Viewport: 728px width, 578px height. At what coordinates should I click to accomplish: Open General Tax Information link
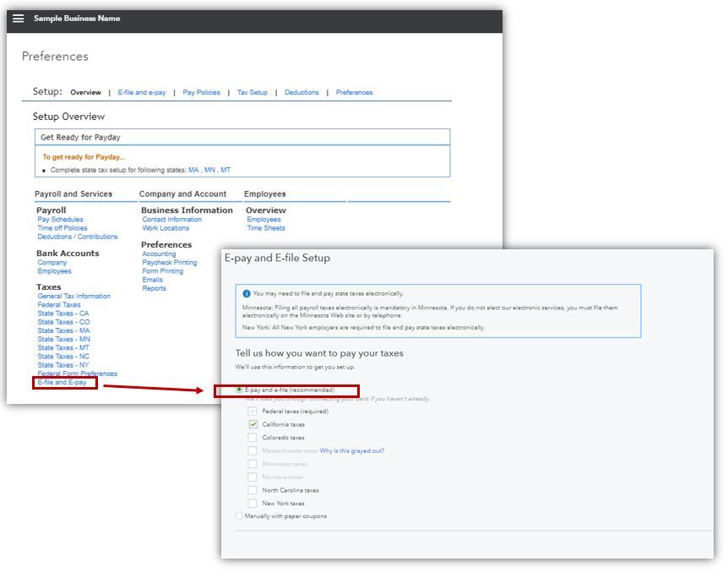73,296
